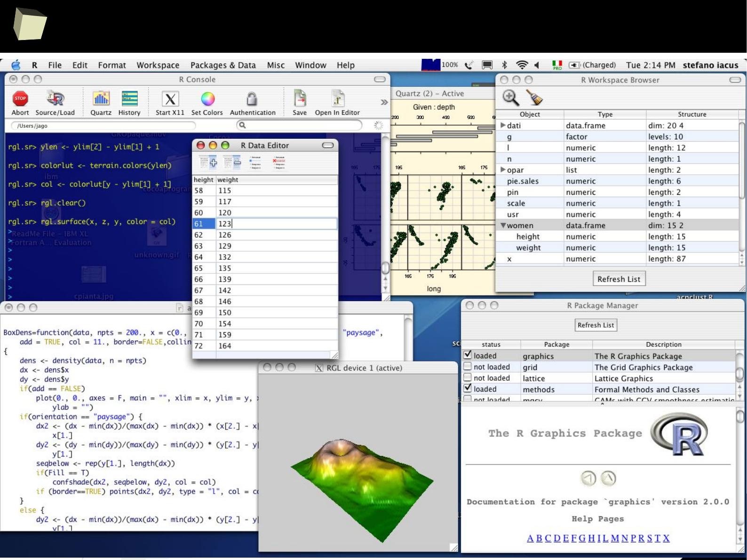The width and height of the screenshot is (747, 560).
Task: Click the forward arrow in package help
Action: 609,478
